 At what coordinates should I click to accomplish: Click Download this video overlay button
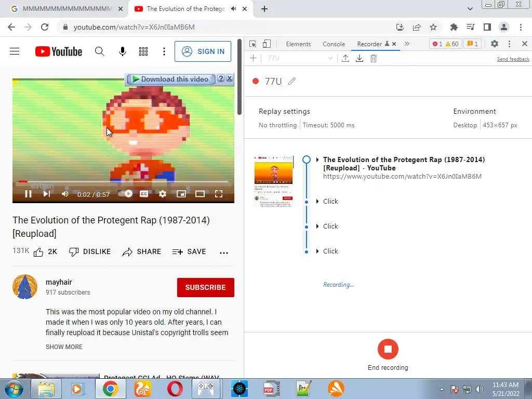click(170, 79)
